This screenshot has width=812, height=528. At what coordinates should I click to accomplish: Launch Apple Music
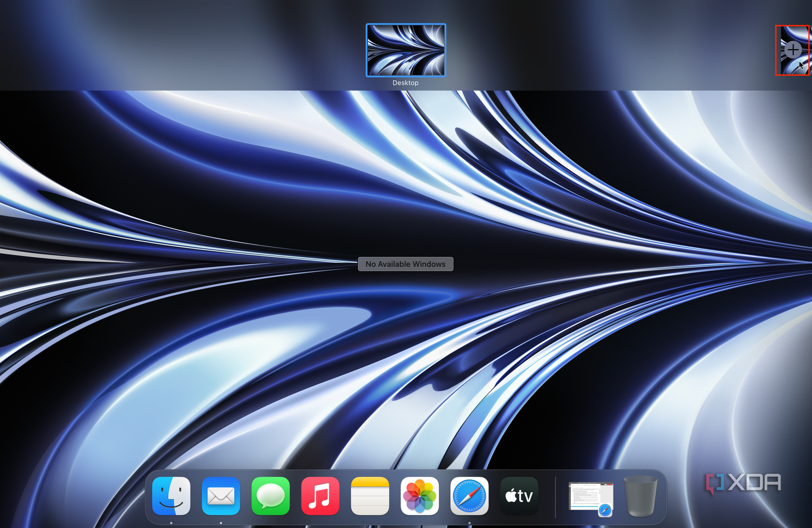(x=320, y=496)
